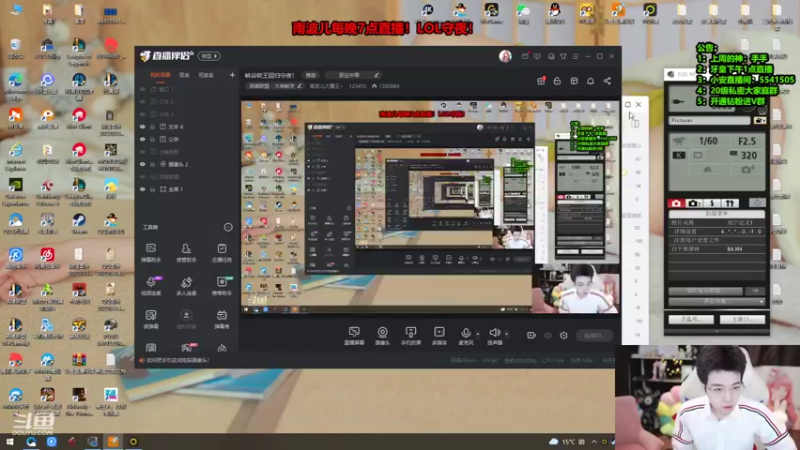Click the record video icon near settings
Image resolution: width=800 pixels, height=450 pixels.
pos(531,335)
